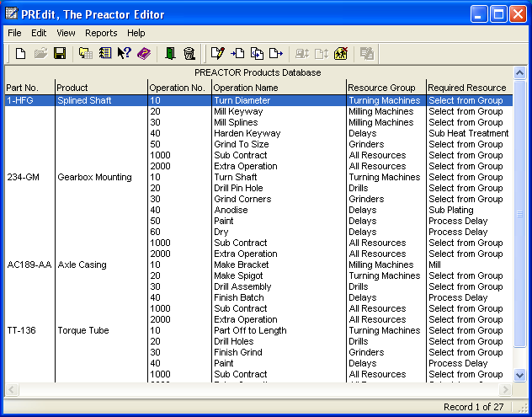
Task: Select the Gearbox Mounting product cell
Action: point(94,177)
